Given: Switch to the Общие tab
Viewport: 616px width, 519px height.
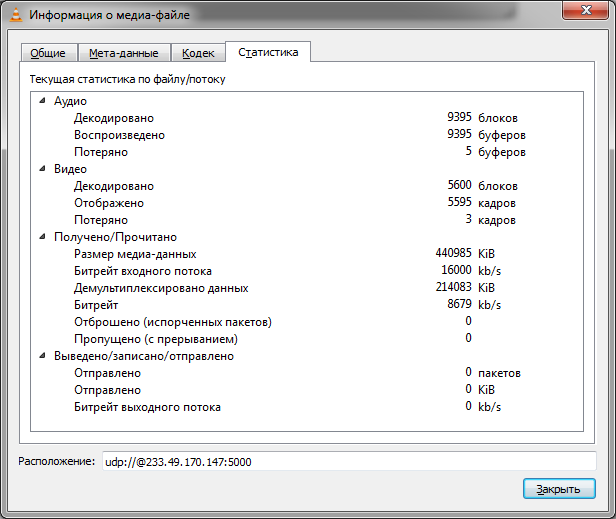Looking at the screenshot, I should coord(47,54).
